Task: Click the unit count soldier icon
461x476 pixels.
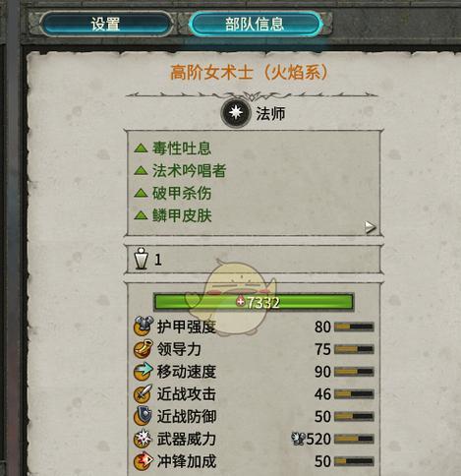Action: (142, 259)
